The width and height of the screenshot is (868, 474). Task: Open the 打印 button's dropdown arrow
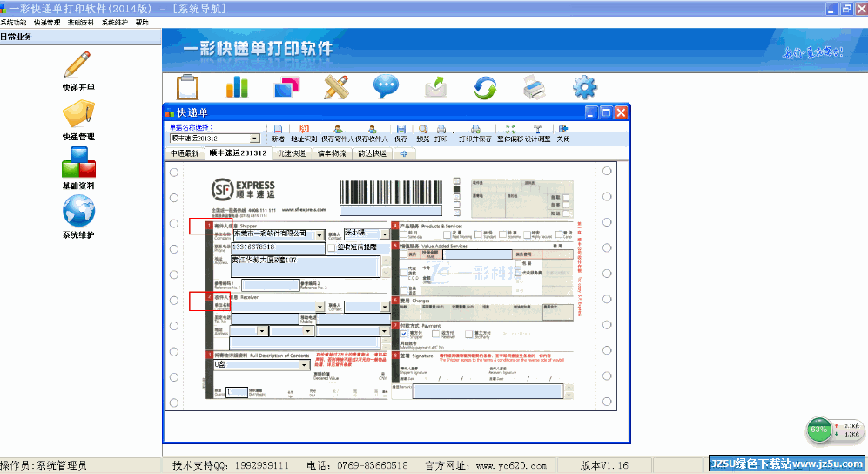[453, 133]
